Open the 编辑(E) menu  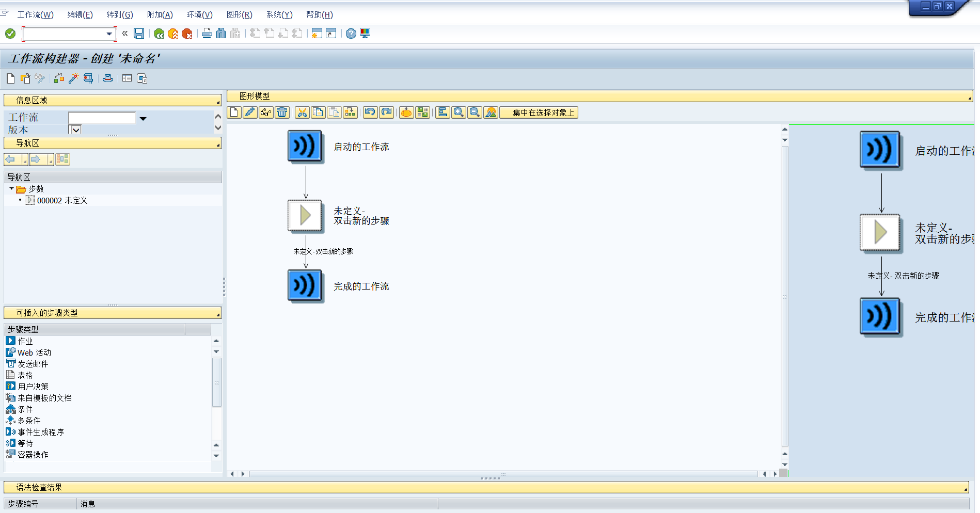80,15
